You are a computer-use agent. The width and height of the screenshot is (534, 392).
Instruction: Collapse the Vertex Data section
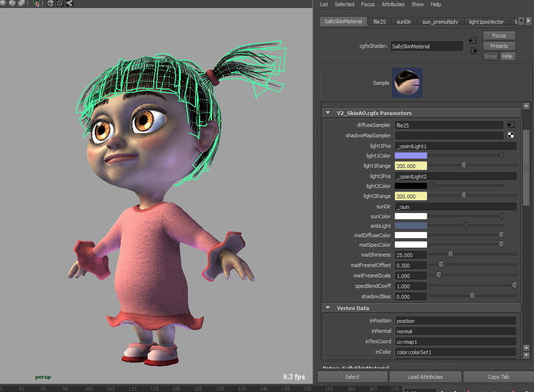pos(328,308)
